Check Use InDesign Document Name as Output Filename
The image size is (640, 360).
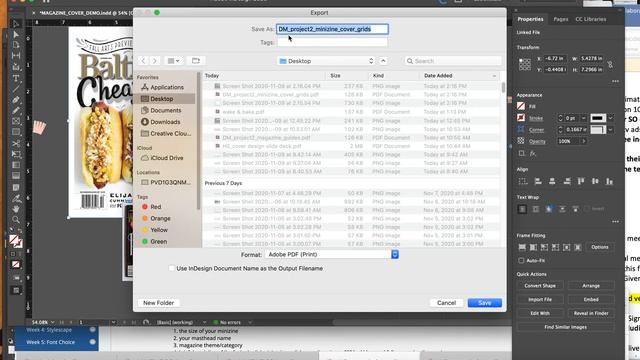tap(172, 268)
